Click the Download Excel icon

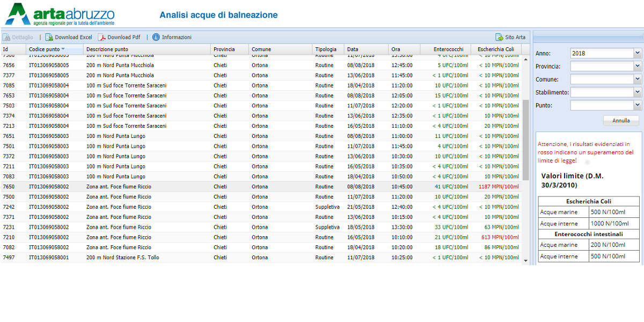click(49, 38)
